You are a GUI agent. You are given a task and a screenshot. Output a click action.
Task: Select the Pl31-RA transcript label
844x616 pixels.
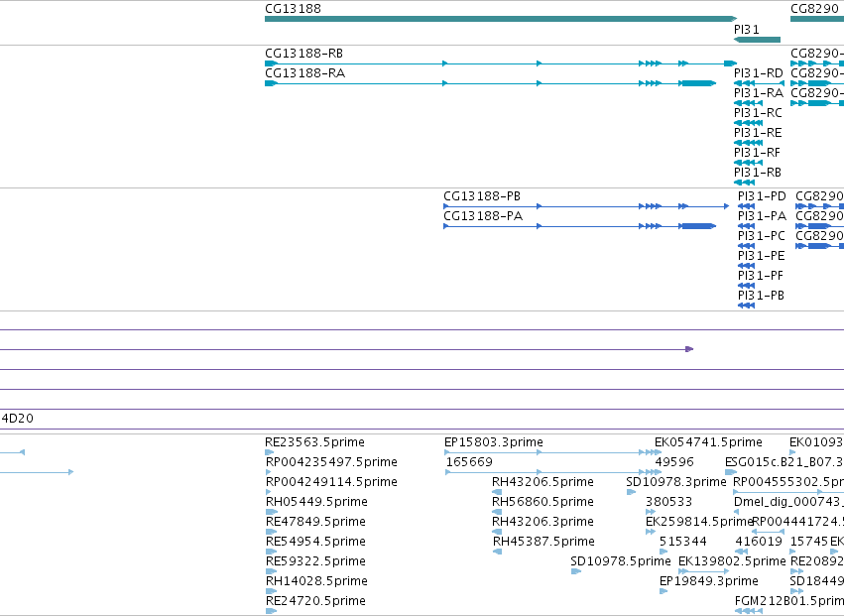tap(759, 93)
